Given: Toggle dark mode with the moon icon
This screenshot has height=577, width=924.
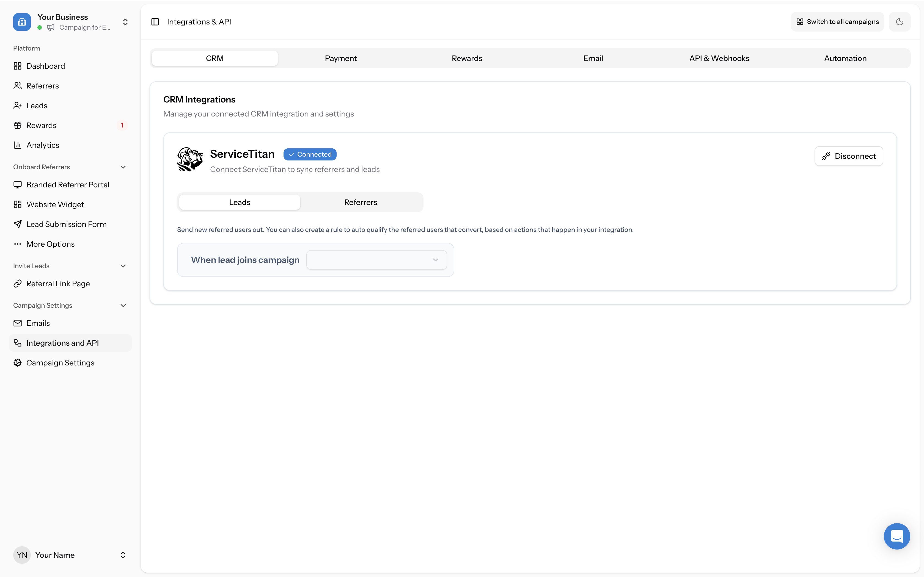Looking at the screenshot, I should tap(900, 21).
